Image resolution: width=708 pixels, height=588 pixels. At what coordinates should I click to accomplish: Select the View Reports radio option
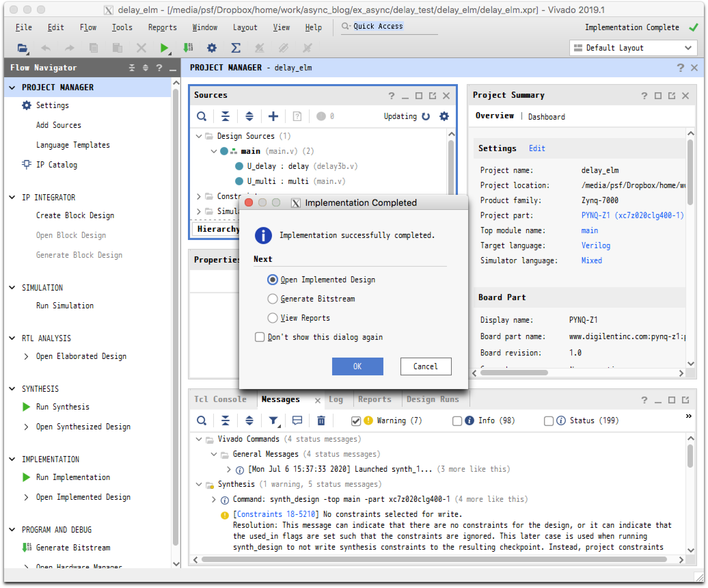[272, 318]
